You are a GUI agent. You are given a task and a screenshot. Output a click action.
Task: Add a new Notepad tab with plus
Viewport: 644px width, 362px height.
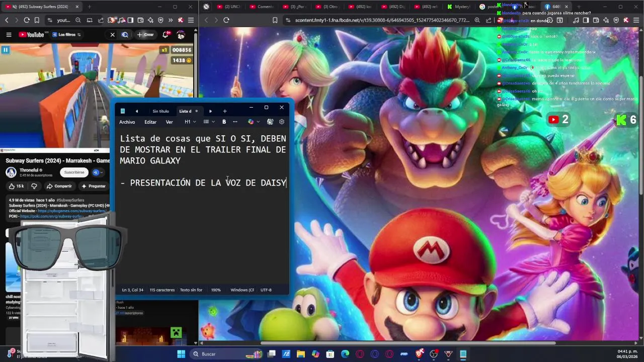(x=225, y=111)
